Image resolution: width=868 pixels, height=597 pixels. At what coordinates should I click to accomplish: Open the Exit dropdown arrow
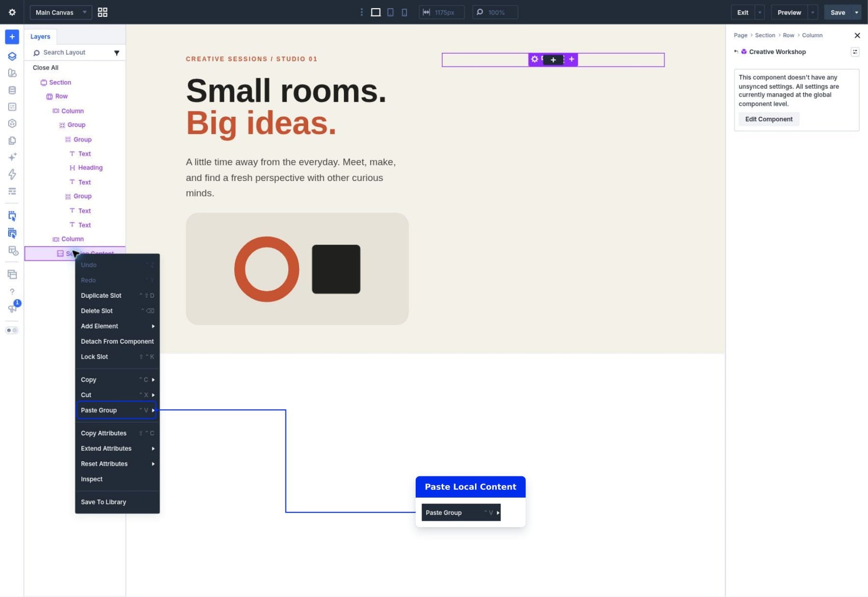click(x=759, y=13)
